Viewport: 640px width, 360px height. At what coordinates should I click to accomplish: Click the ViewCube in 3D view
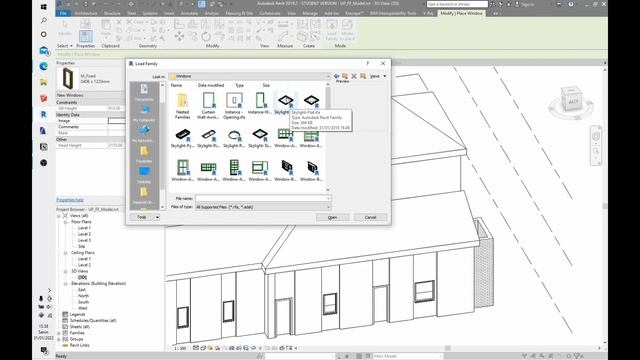tap(571, 101)
